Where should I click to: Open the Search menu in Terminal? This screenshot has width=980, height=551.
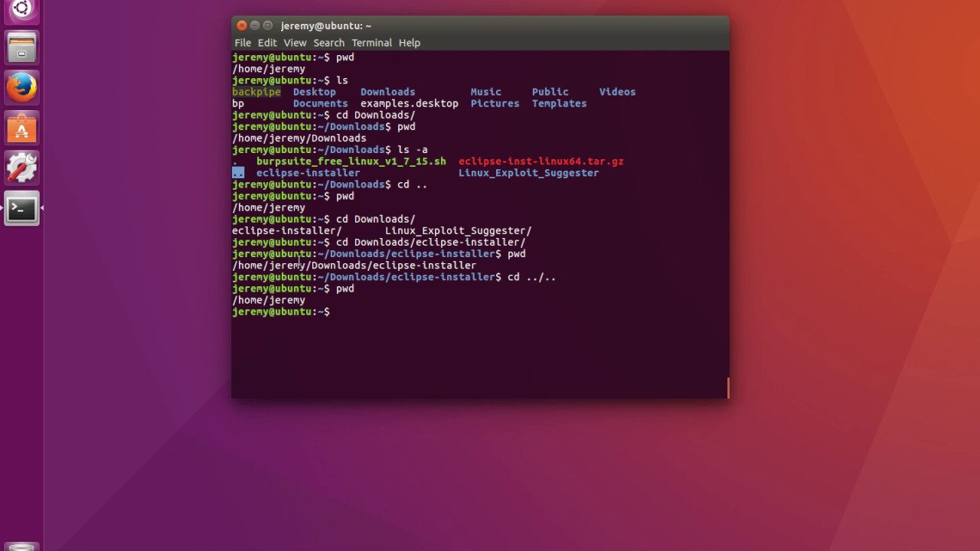328,43
